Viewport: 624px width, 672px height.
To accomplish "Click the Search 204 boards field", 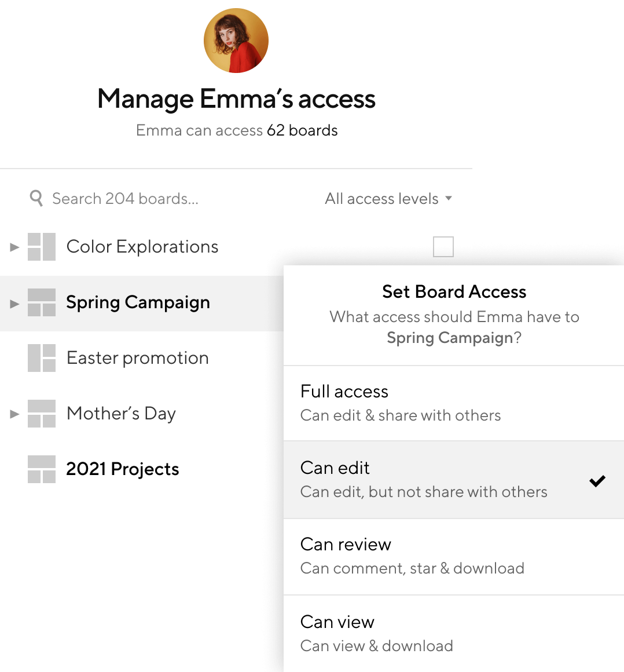I will click(x=125, y=199).
